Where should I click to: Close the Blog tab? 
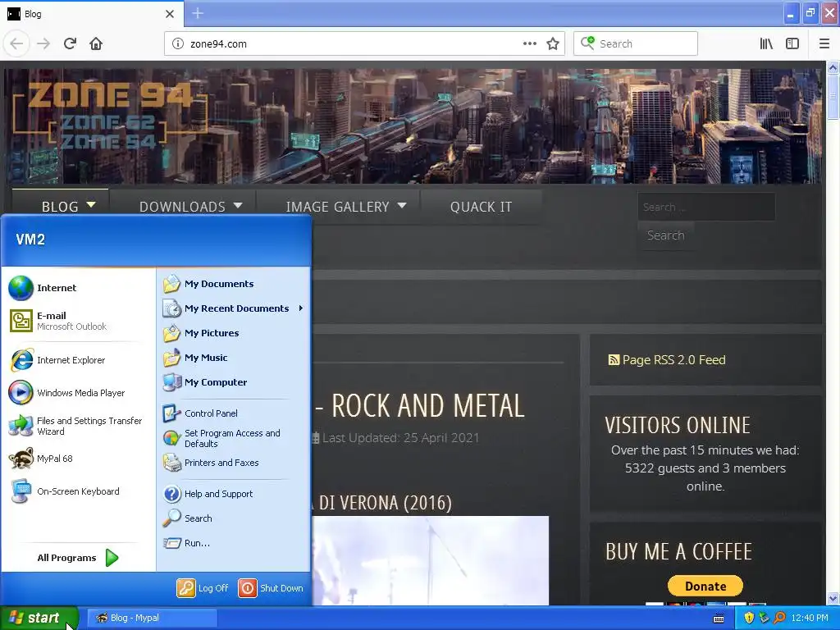tap(170, 14)
